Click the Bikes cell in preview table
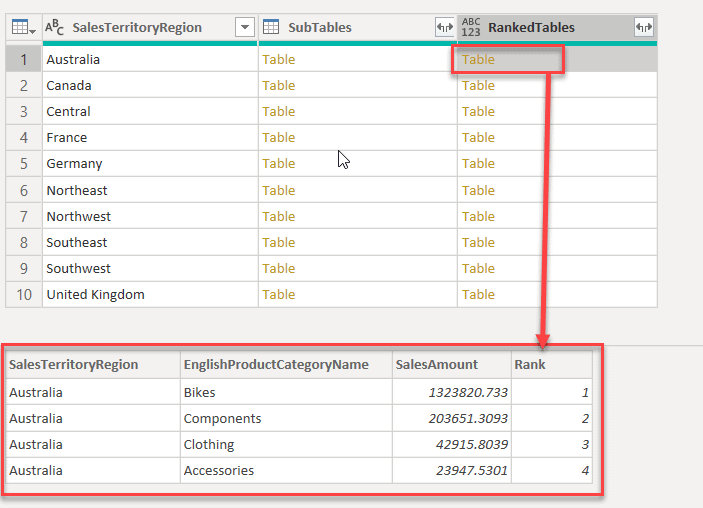The height and width of the screenshot is (508, 703). pos(199,393)
